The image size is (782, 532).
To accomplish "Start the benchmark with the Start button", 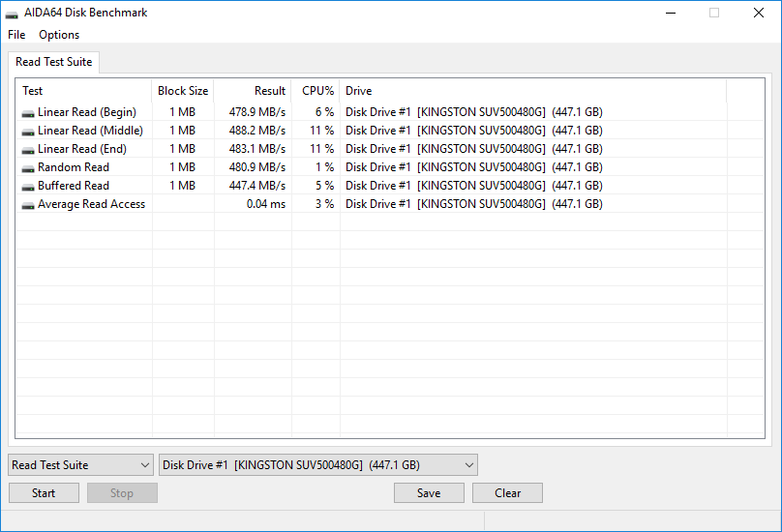I will [44, 492].
